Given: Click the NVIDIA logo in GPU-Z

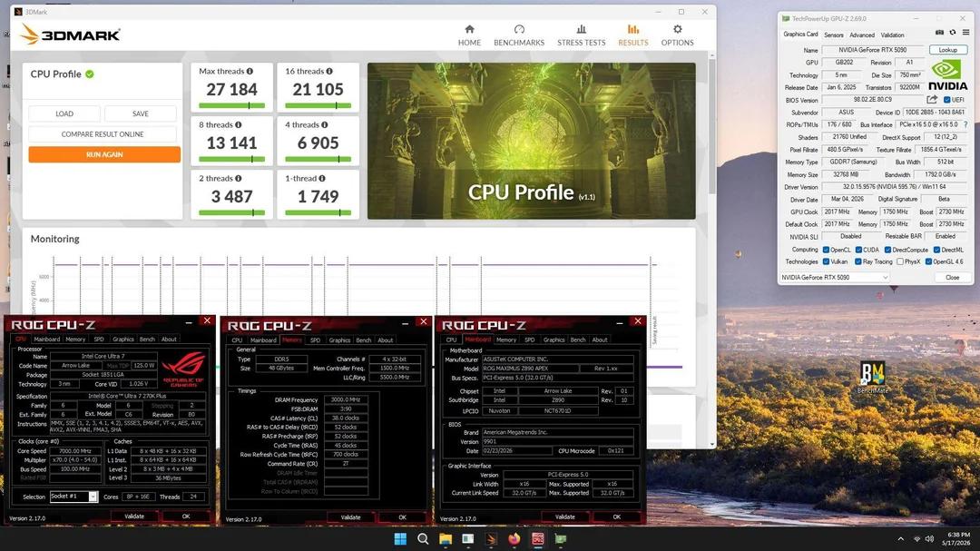Looking at the screenshot, I should click(947, 75).
